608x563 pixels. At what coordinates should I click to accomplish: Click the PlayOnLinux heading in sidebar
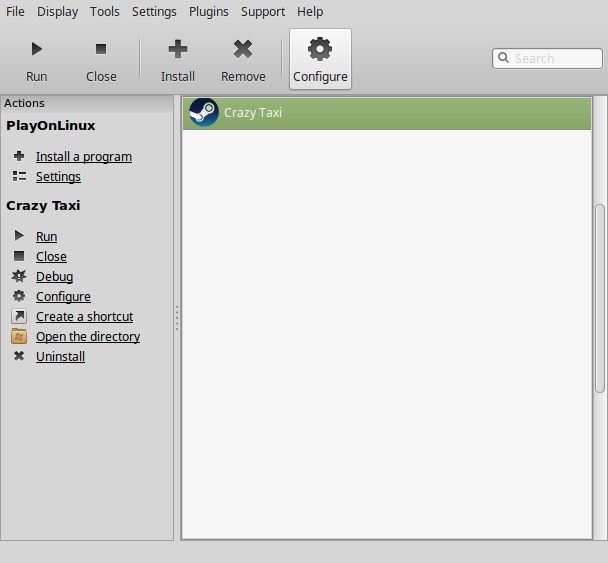51,126
